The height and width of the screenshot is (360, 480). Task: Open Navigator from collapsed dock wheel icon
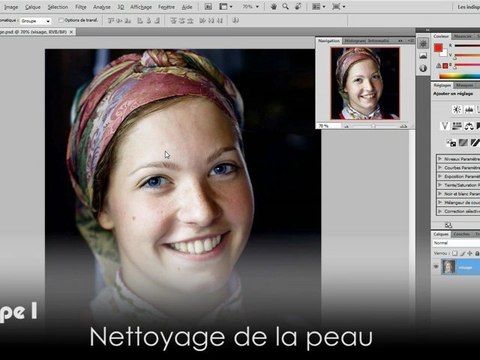[423, 44]
